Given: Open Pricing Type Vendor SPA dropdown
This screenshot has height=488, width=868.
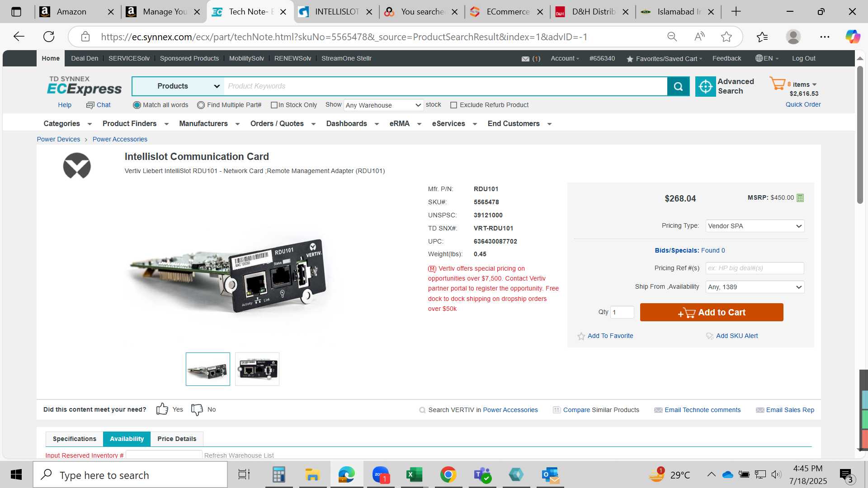Looking at the screenshot, I should [755, 226].
